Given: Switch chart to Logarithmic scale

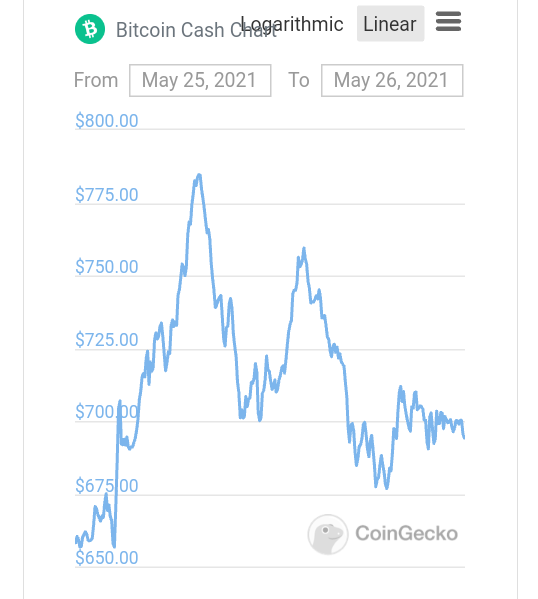Looking at the screenshot, I should click(292, 24).
